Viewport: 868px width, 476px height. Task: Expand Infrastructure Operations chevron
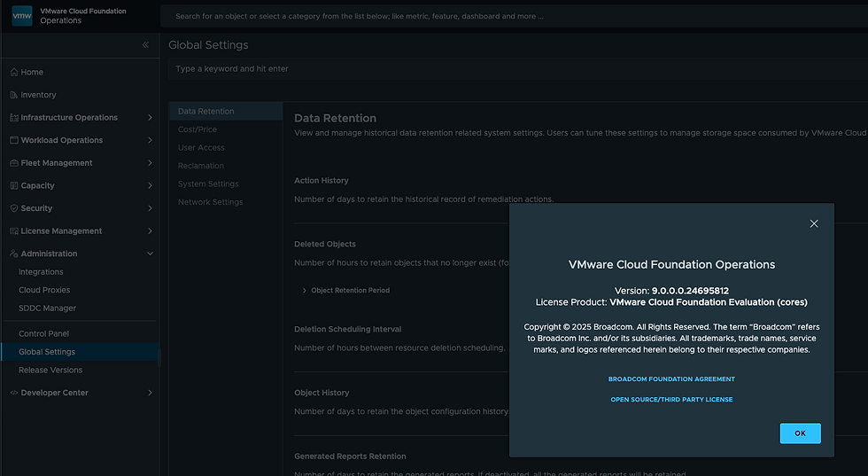tap(150, 118)
